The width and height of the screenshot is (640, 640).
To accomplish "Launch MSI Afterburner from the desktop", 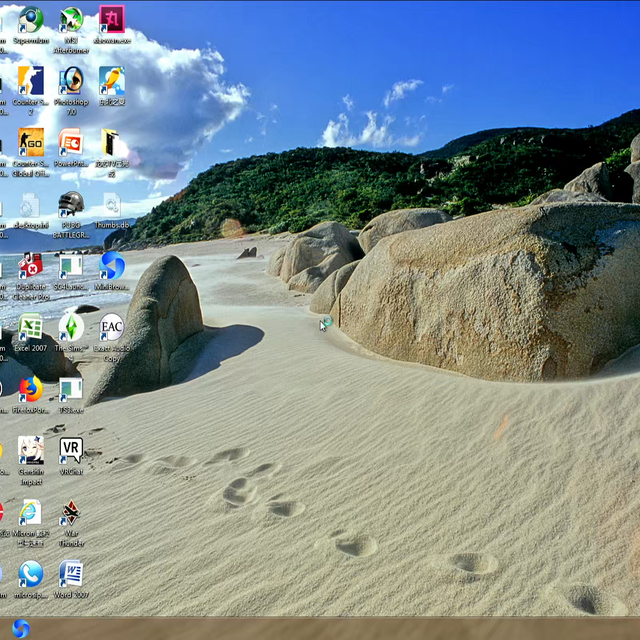I will (71, 20).
